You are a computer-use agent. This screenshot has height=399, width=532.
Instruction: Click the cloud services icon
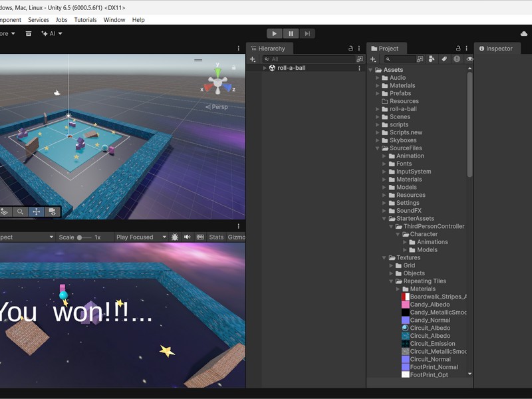(524, 34)
